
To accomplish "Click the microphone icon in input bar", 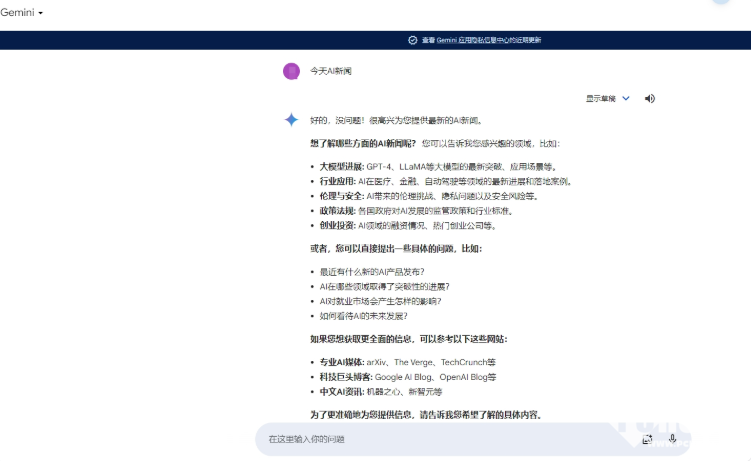I will (x=673, y=438).
